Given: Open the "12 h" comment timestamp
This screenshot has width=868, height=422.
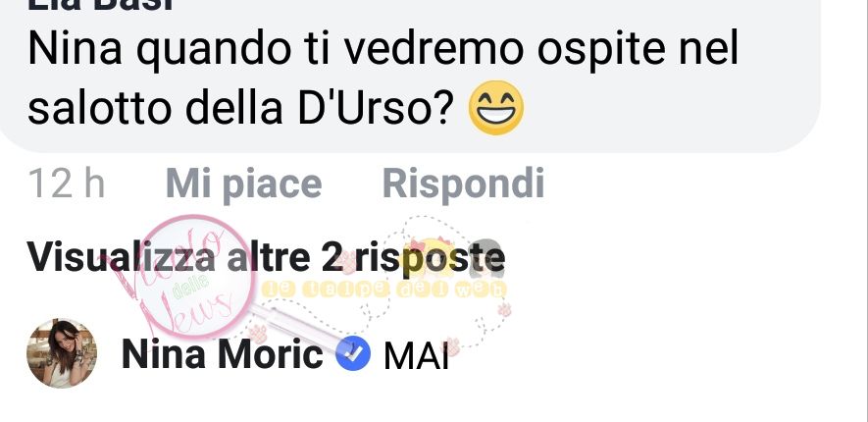Looking at the screenshot, I should [x=67, y=184].
